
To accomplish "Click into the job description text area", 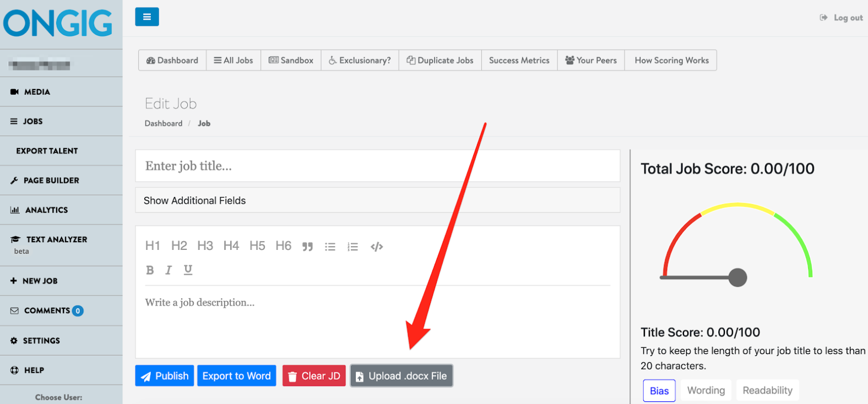I will pos(378,322).
